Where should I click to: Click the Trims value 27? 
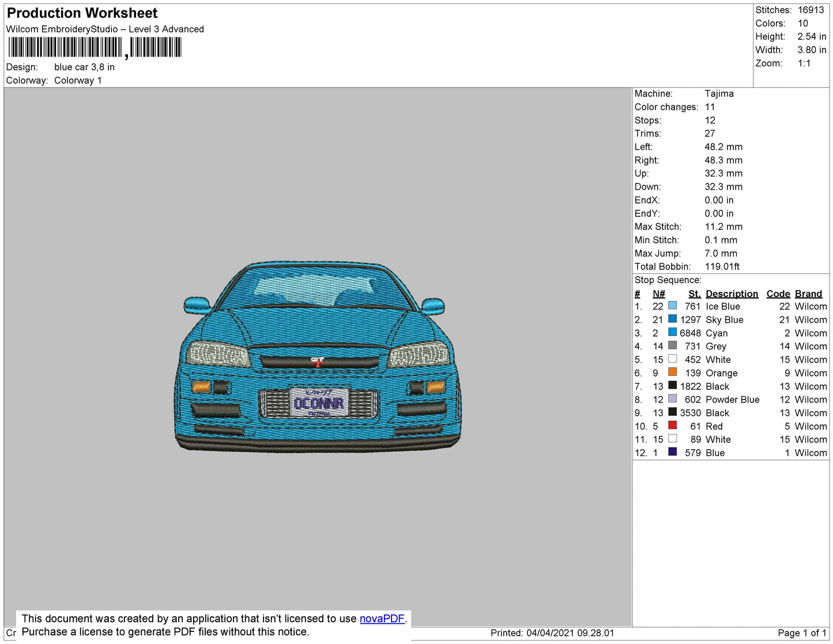pos(710,133)
